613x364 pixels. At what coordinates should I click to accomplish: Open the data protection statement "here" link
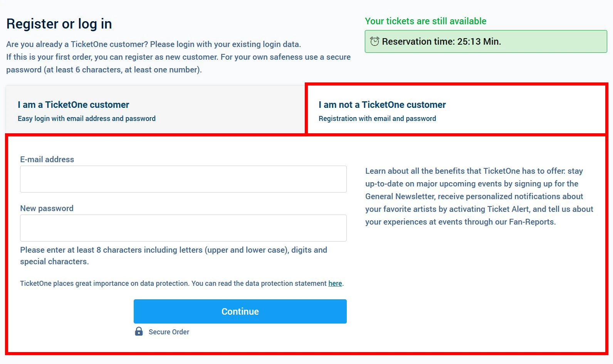click(335, 283)
